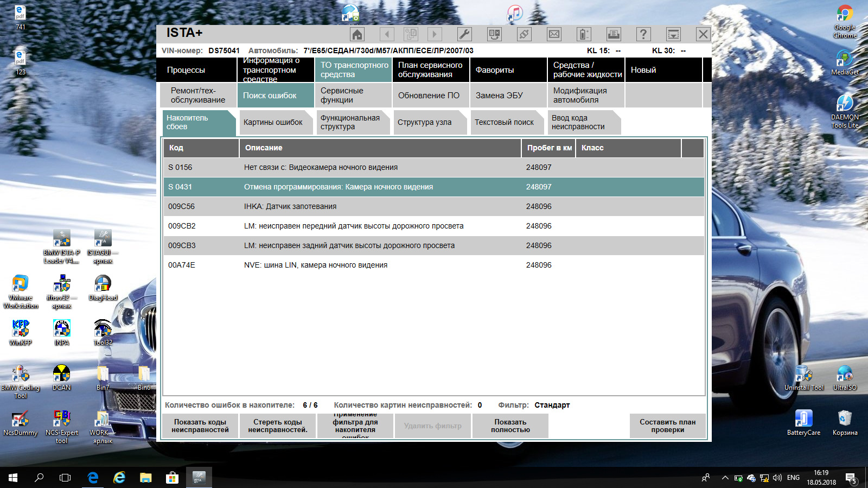
Task: Click Показать коды неисправностей button
Action: [x=200, y=426]
